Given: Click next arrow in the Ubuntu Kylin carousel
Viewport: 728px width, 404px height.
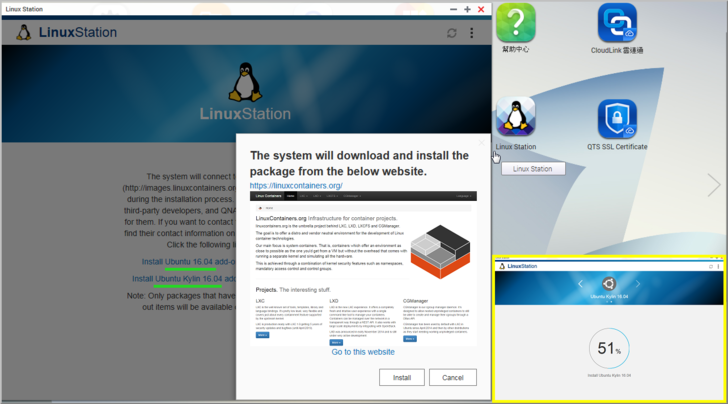Looking at the screenshot, I should pyautogui.click(x=637, y=283).
